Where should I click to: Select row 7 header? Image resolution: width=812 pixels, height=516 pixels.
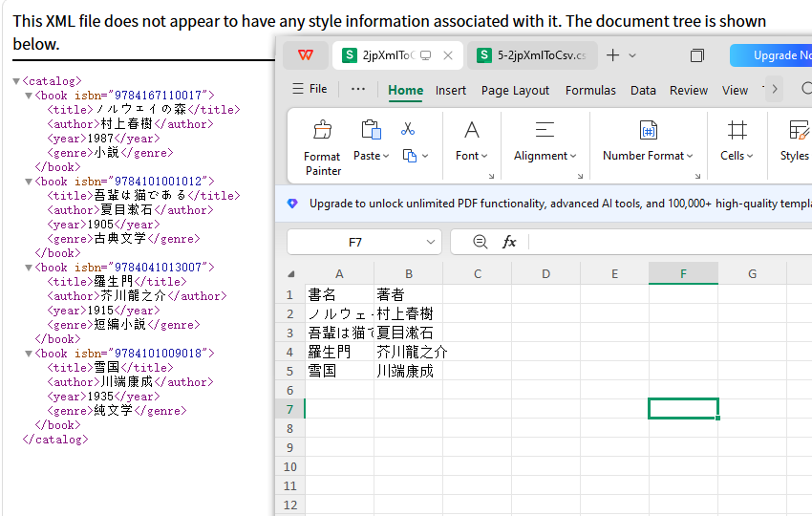(x=290, y=409)
